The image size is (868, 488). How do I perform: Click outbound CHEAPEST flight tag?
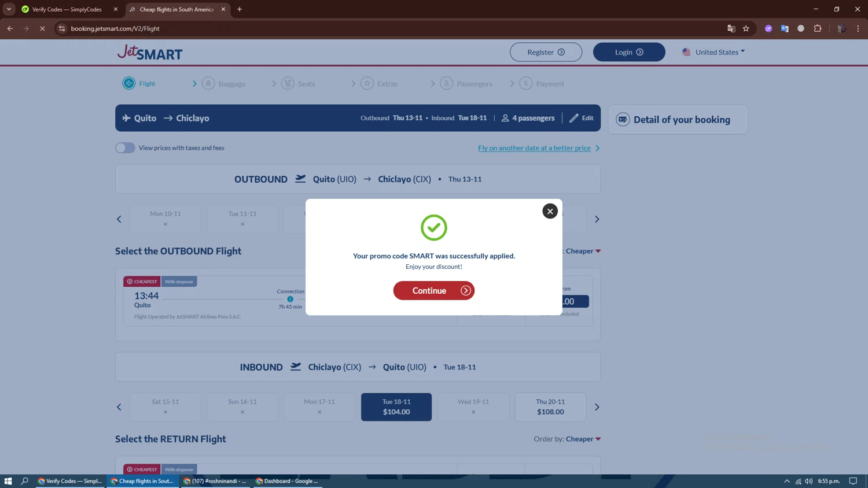pos(142,282)
